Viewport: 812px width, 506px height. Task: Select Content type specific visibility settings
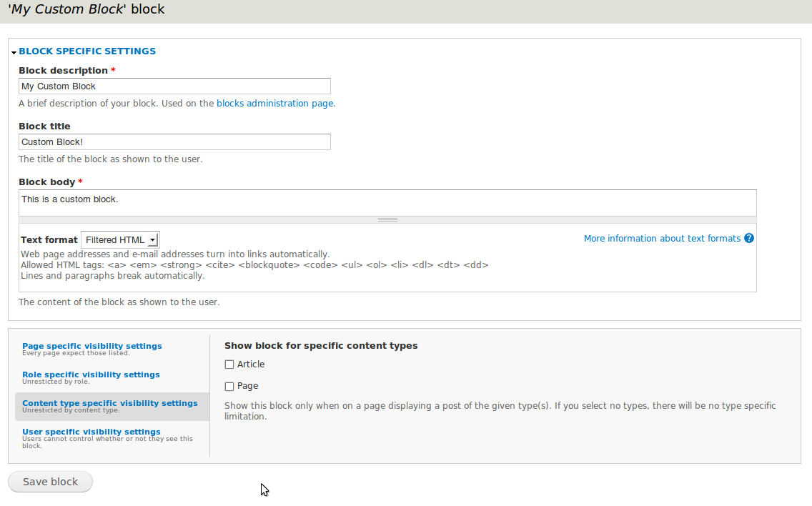click(x=110, y=402)
